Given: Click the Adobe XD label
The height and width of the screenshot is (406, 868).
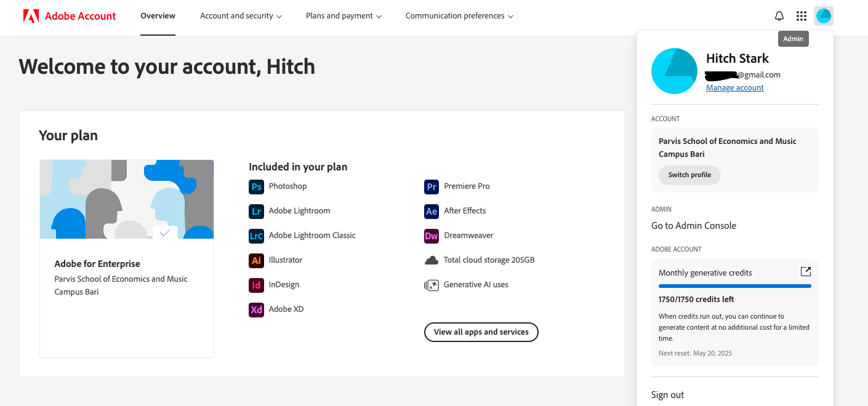Looking at the screenshot, I should pos(286,309).
